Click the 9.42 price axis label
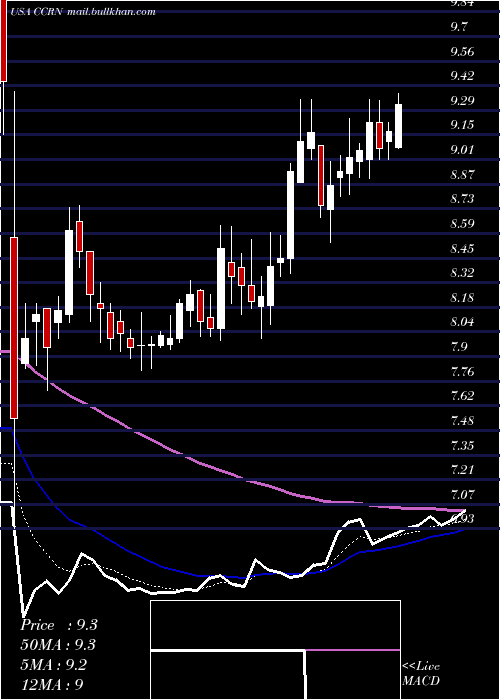Screen dimensions: 500x700 point(462,75)
